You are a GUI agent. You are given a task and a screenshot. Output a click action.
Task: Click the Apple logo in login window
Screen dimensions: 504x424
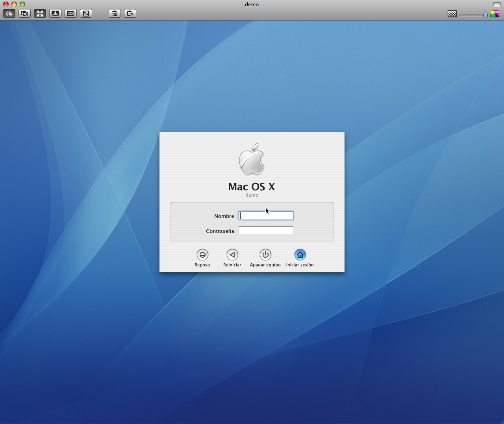tap(252, 159)
